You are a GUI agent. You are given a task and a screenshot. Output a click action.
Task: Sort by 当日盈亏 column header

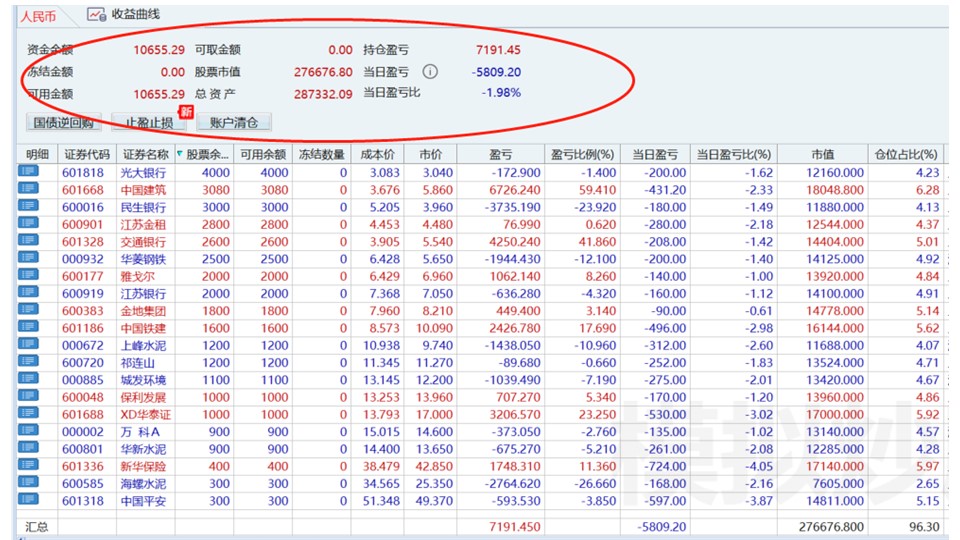(655, 154)
